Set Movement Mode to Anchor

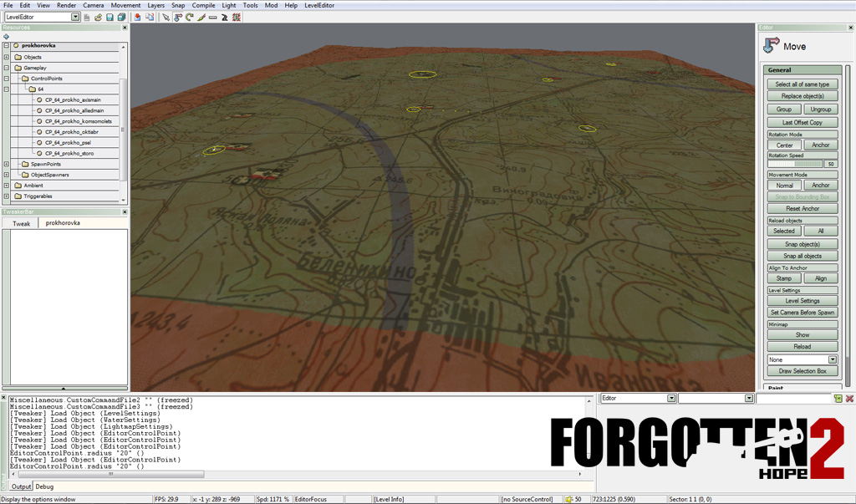pos(821,186)
